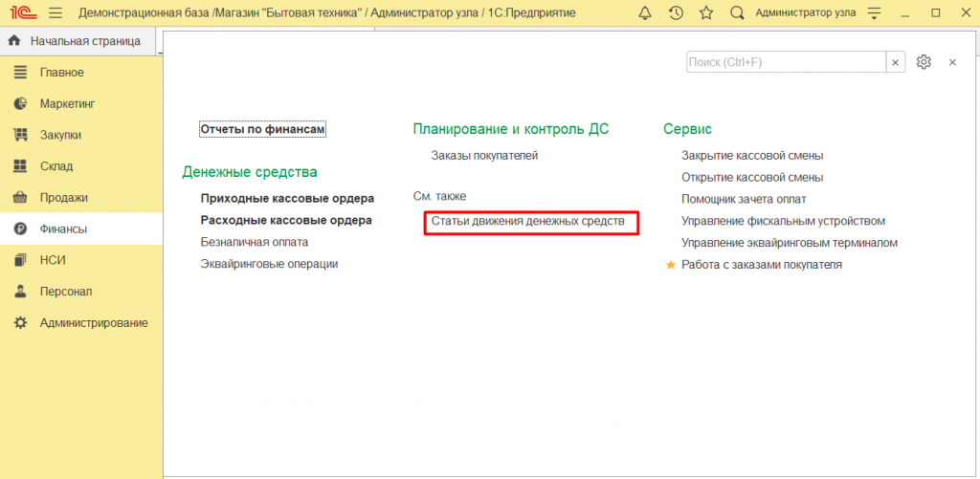Open Приходные кассовые ордера

click(x=287, y=199)
